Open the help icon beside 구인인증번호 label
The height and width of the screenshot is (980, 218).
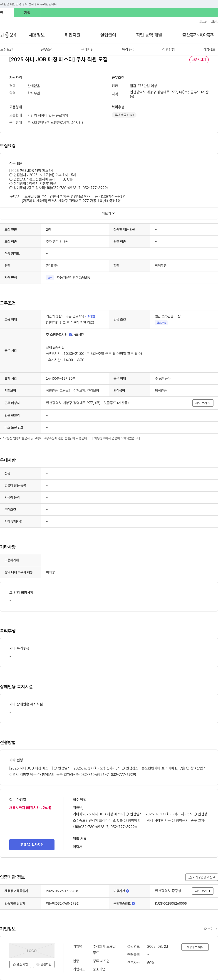pyautogui.click(x=133, y=903)
